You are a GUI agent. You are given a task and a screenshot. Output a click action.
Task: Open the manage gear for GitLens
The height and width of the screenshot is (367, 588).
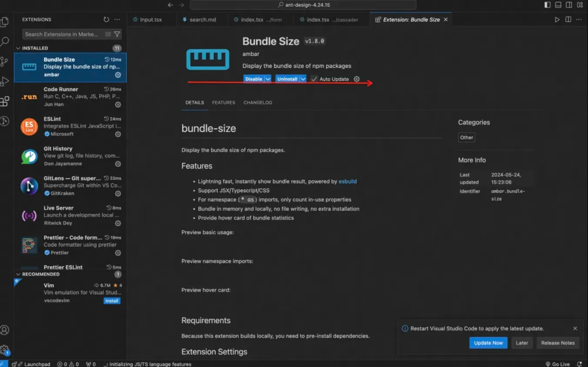click(118, 194)
